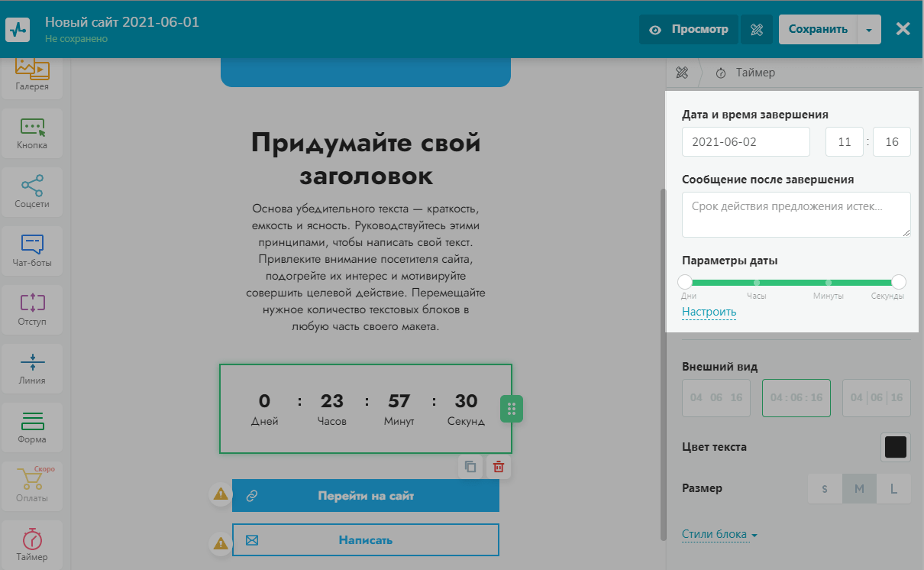
Task: Add a Кнопка block from sidebar
Action: pyautogui.click(x=31, y=134)
